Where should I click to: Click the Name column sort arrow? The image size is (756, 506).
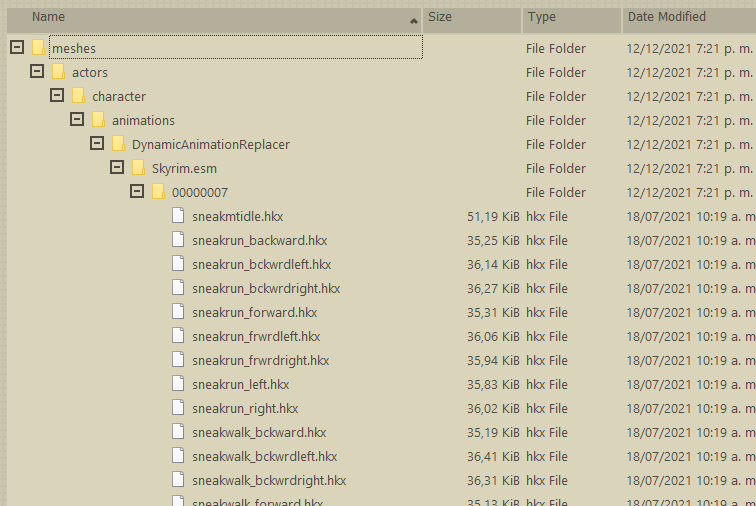click(x=413, y=21)
